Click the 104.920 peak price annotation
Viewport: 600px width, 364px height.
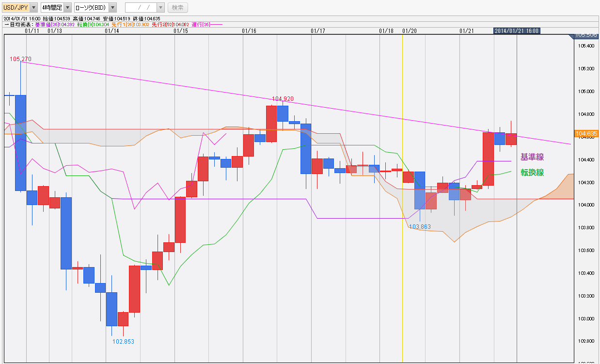tap(284, 99)
